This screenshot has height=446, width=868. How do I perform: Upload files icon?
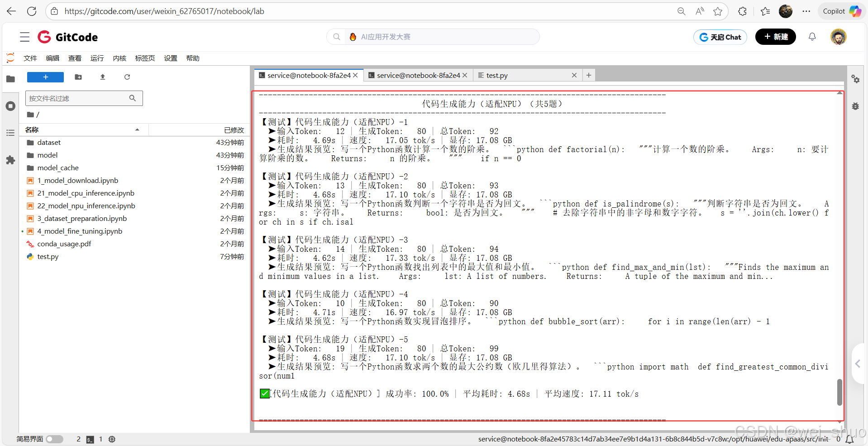click(103, 77)
